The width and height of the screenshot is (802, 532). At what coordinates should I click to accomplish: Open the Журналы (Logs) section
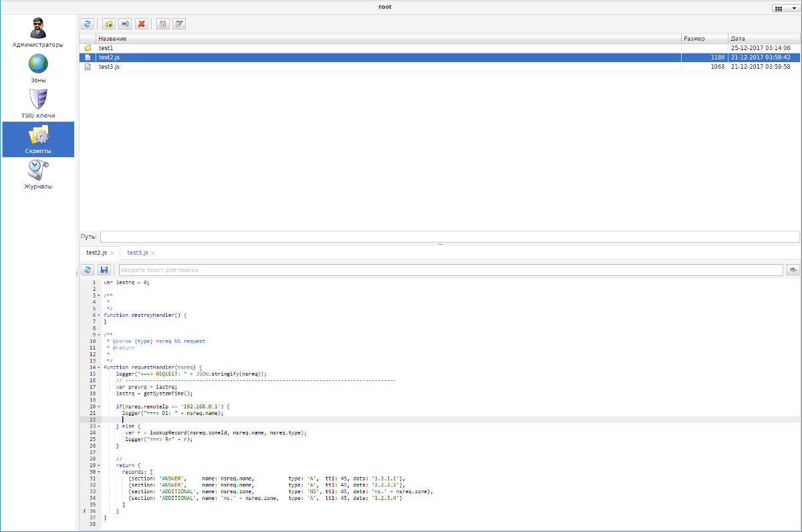(x=38, y=175)
